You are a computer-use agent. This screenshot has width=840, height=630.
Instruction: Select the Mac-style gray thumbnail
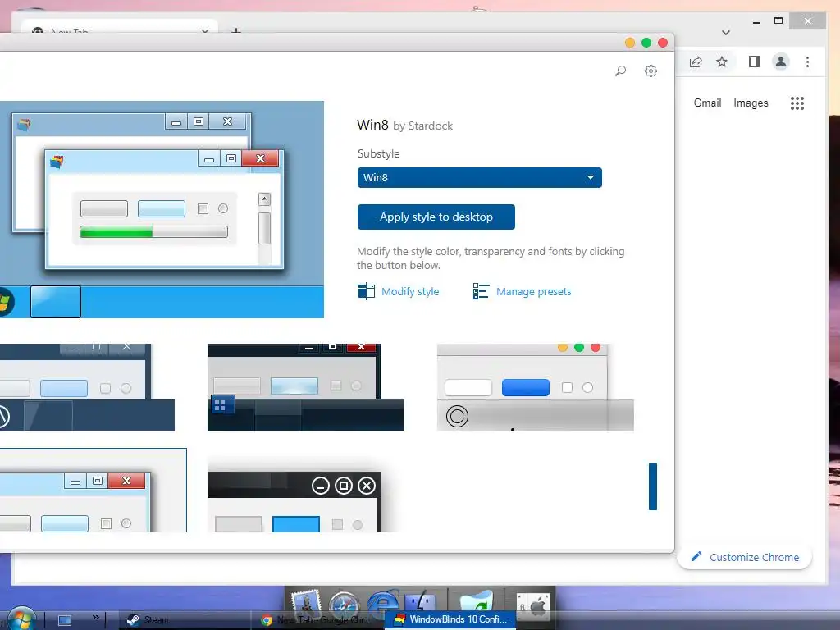coord(535,387)
